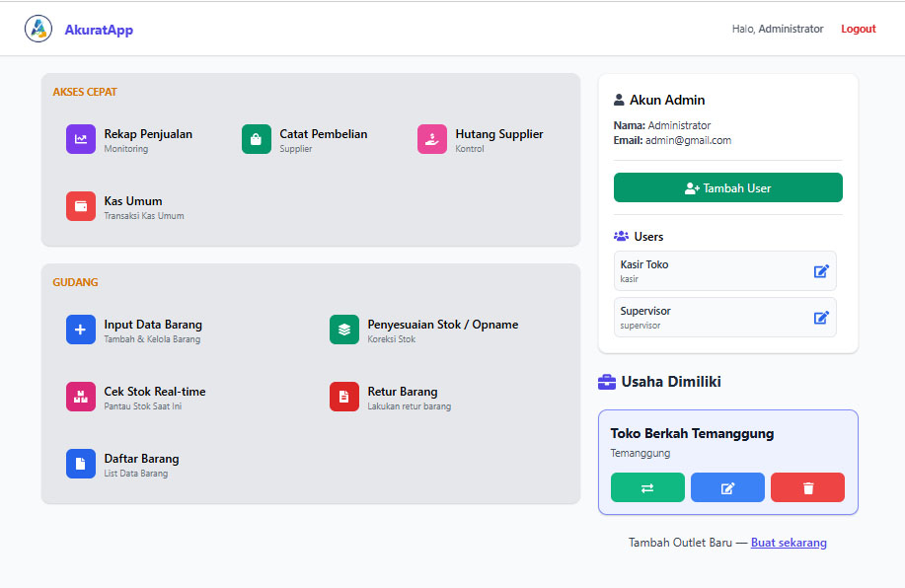Click the AkuratApp brand name
Screen dimensions: 905x588
coord(99,30)
